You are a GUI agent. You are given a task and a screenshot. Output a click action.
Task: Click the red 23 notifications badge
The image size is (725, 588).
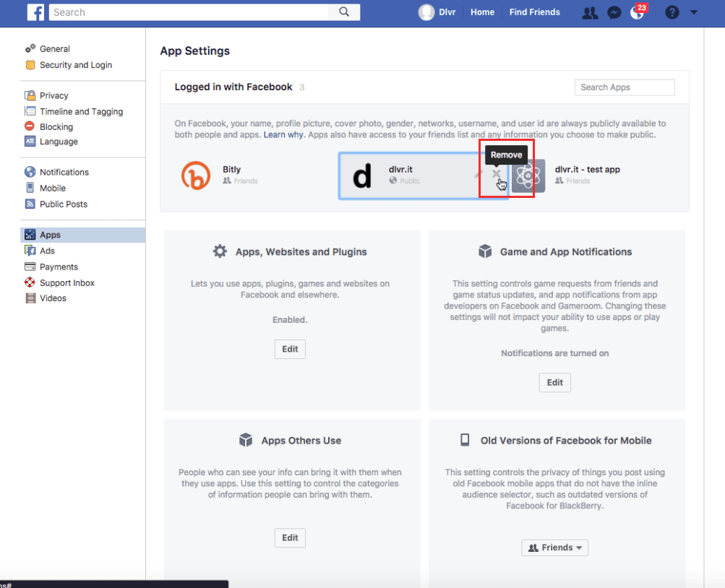click(x=642, y=7)
